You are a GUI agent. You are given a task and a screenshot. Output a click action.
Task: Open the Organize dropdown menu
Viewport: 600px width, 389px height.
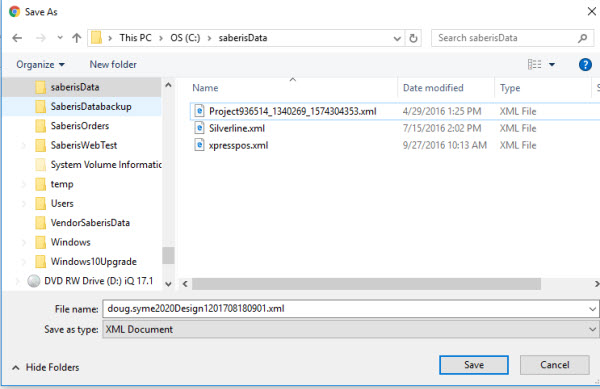point(40,65)
